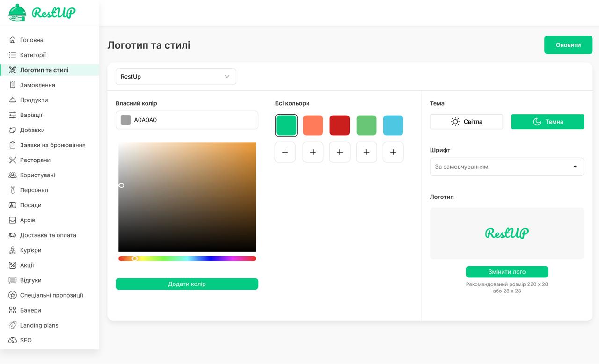Image resolution: width=599 pixels, height=364 pixels.
Task: Click the middle plus add-color tile
Action: [x=340, y=152]
